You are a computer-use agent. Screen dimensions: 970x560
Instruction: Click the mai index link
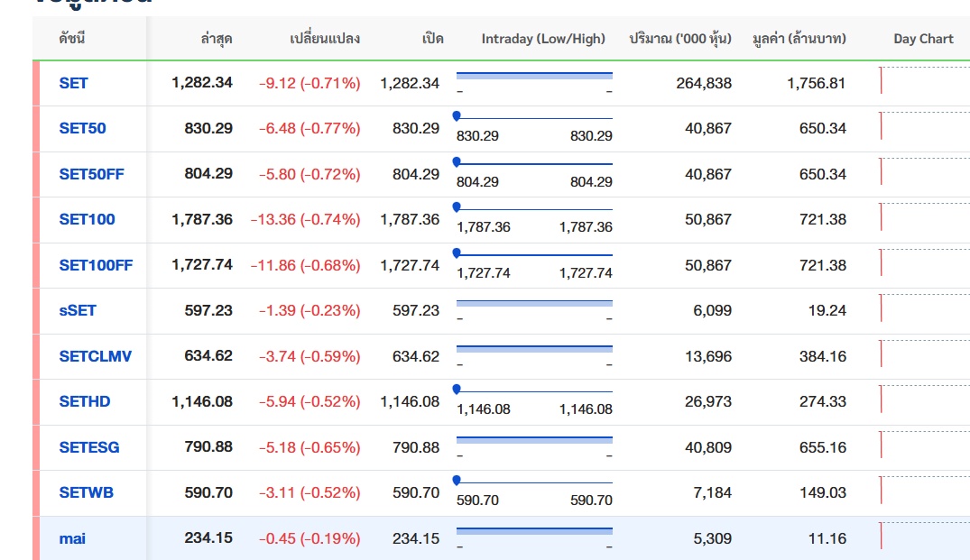pyautogui.click(x=72, y=538)
